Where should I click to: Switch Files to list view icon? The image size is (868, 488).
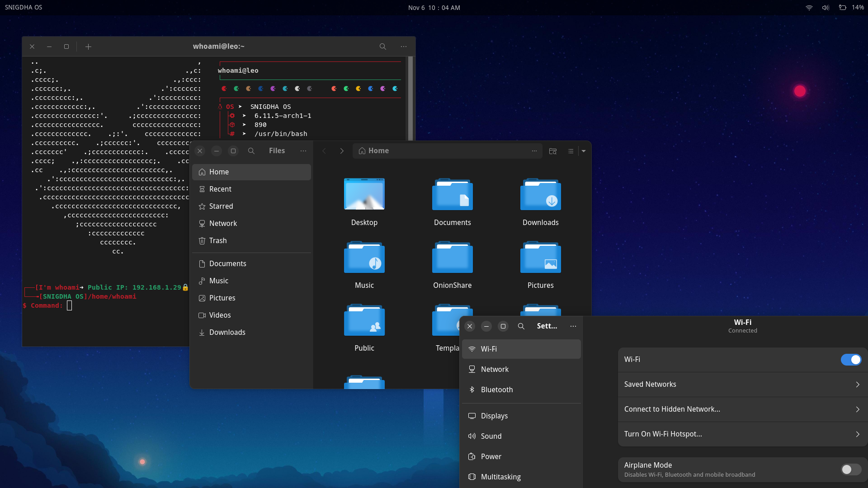tap(571, 151)
